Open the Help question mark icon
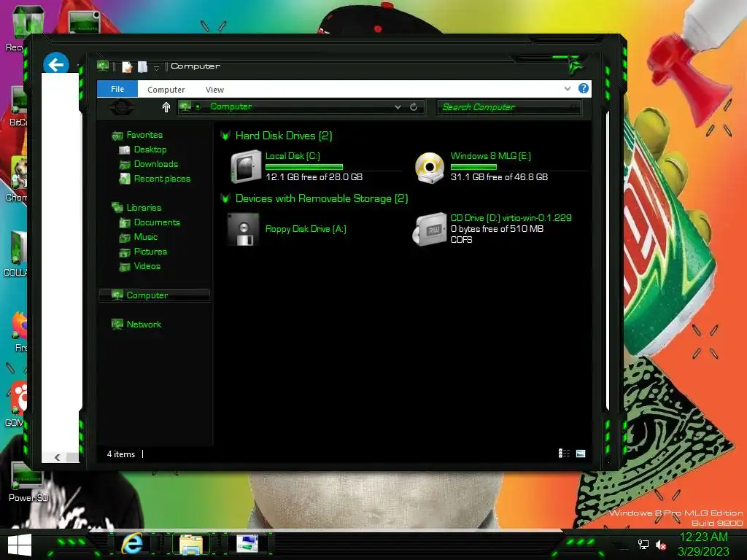747x560 pixels. 584,88
